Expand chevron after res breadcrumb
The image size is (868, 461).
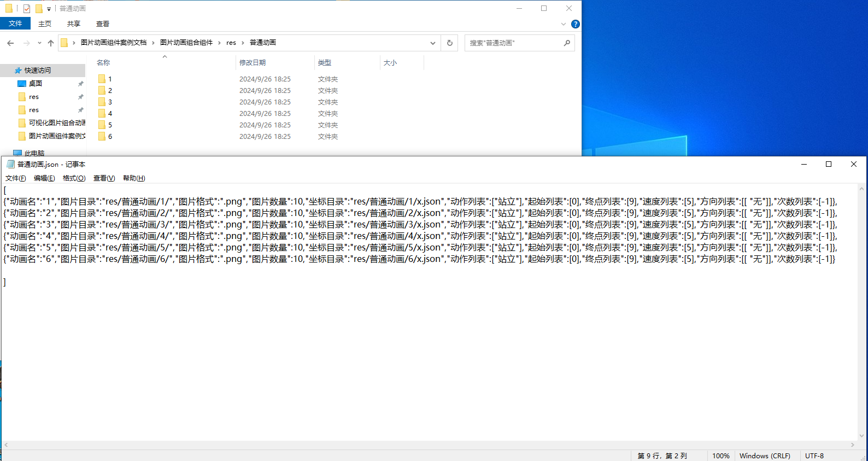243,43
